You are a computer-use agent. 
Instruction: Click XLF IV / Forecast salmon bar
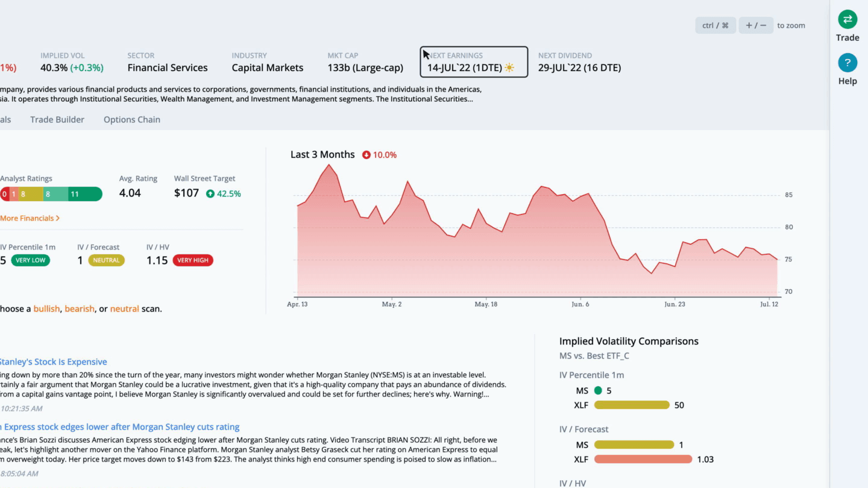[x=643, y=460]
